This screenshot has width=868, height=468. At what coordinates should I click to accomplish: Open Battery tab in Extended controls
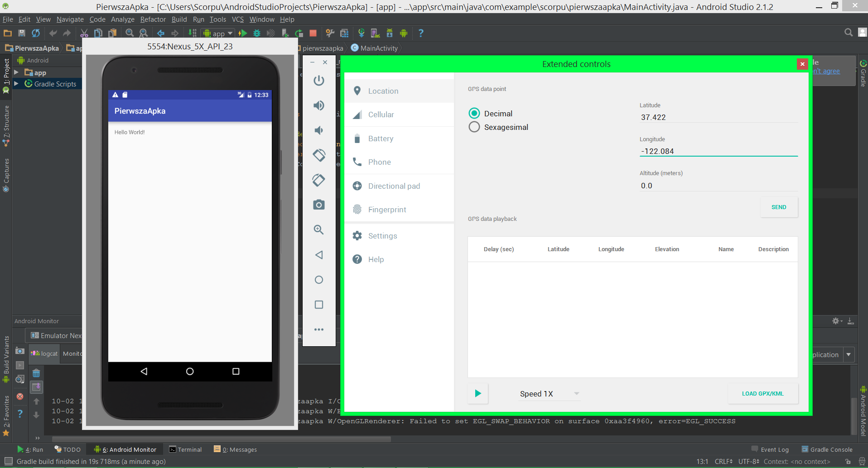pyautogui.click(x=399, y=138)
